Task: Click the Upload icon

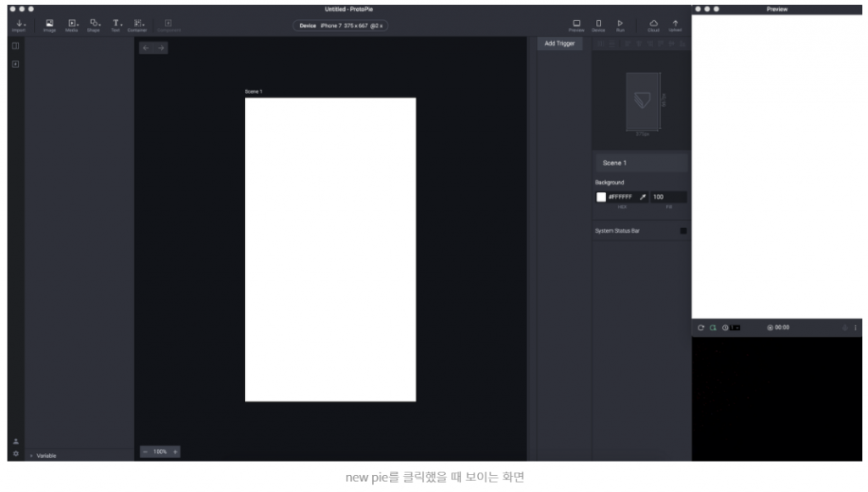Action: tap(676, 25)
